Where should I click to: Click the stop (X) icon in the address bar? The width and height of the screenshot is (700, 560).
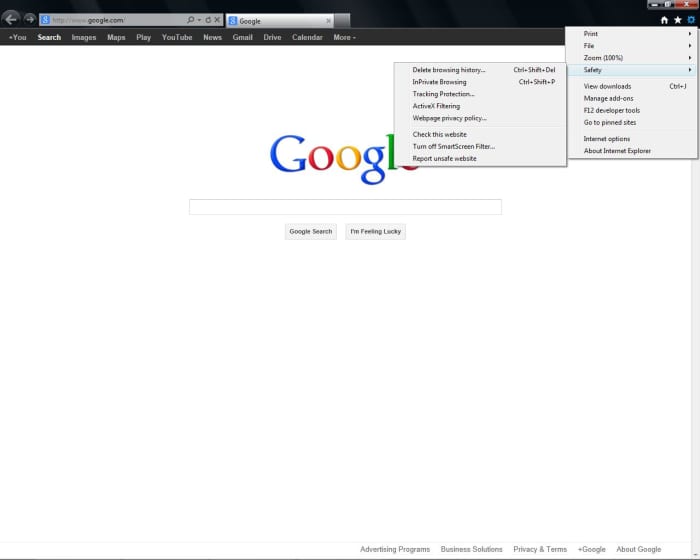tap(217, 20)
